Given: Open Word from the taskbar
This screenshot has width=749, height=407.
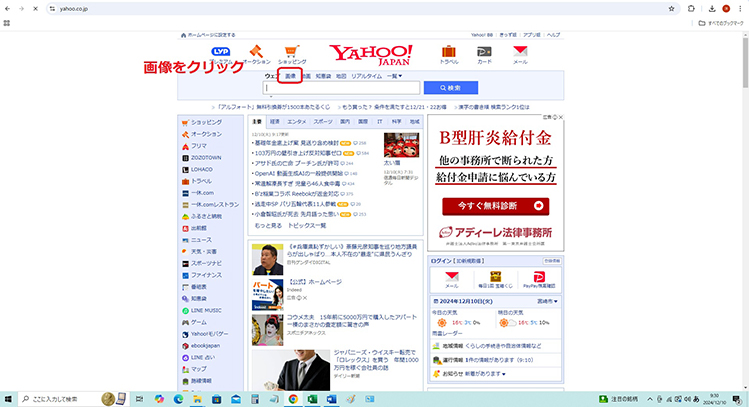Looking at the screenshot, I should (332, 399).
